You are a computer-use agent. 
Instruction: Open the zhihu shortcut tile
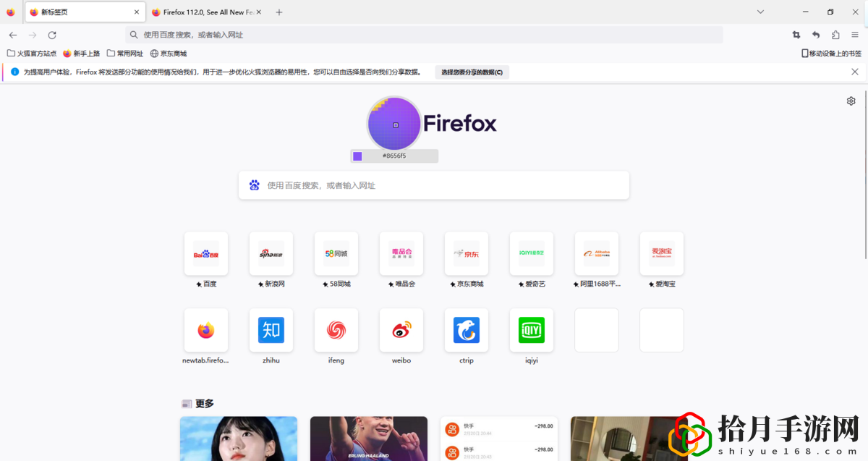[271, 331]
